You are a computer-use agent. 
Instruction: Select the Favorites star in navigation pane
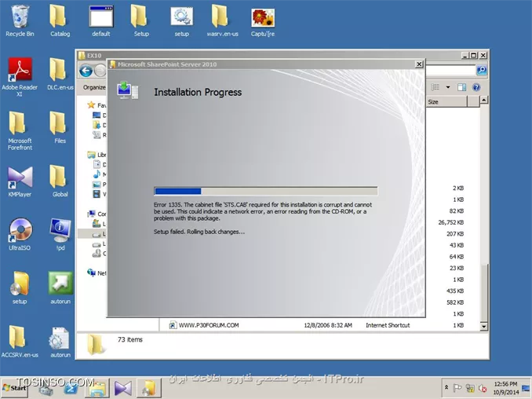click(x=91, y=105)
